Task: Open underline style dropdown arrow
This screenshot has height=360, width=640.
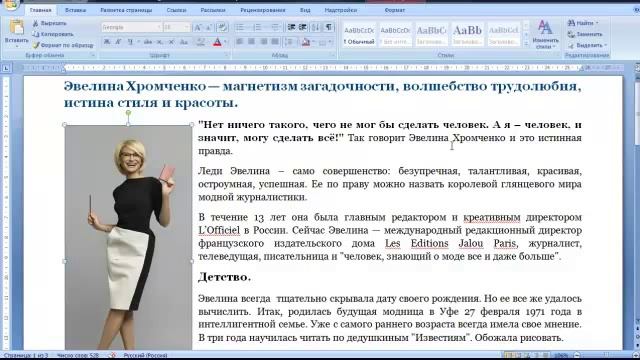Action: [138, 42]
